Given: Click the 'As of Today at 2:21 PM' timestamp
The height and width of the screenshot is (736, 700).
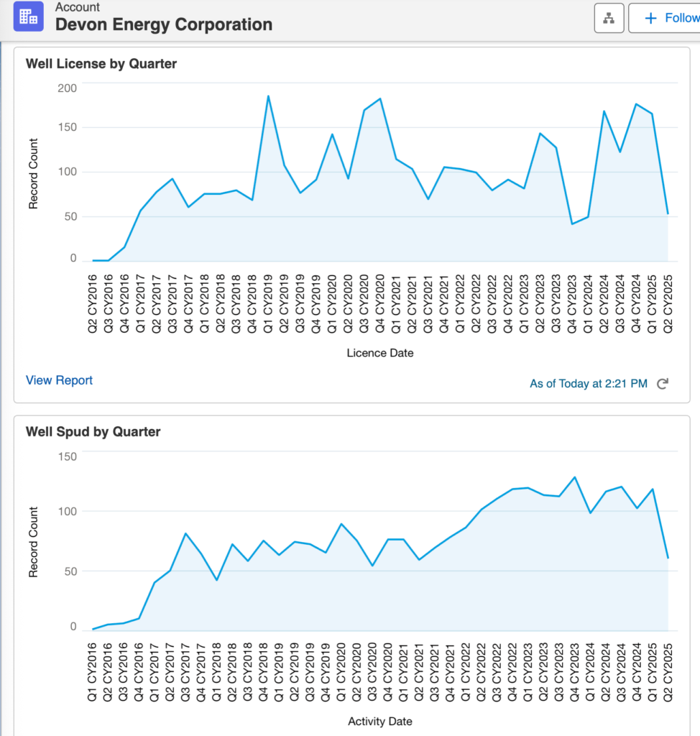Looking at the screenshot, I should [x=589, y=384].
